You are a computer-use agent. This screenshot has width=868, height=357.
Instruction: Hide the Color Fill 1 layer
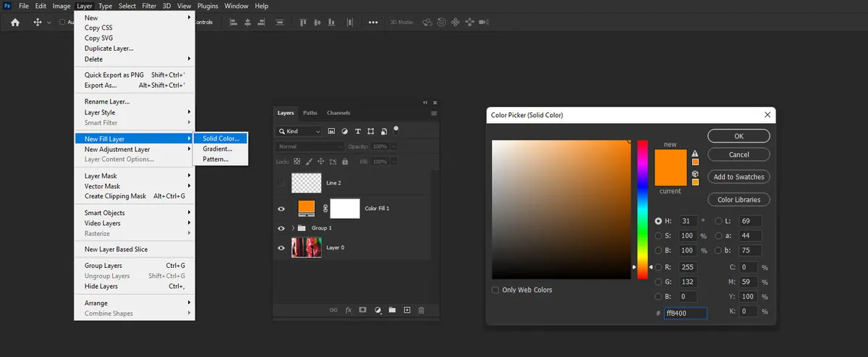click(282, 209)
